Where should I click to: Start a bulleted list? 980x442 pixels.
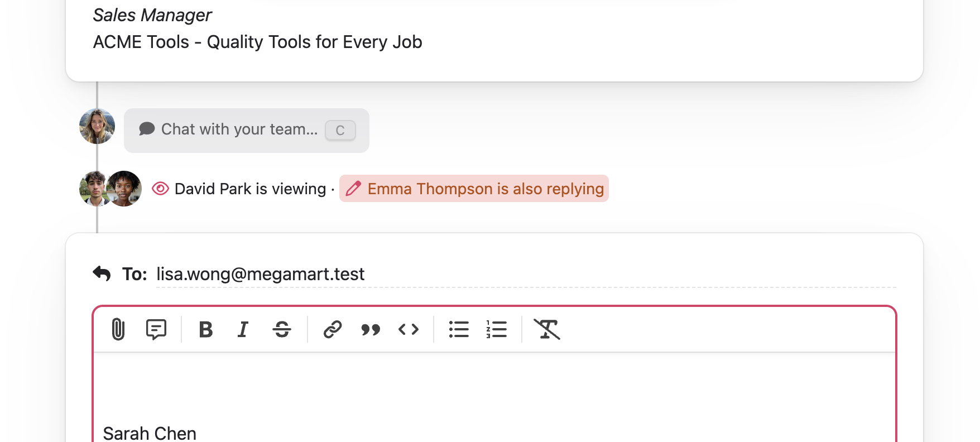coord(459,329)
